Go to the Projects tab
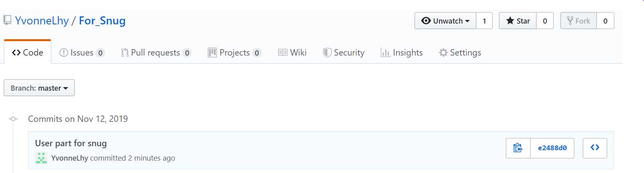This screenshot has width=644, height=173. [234, 53]
